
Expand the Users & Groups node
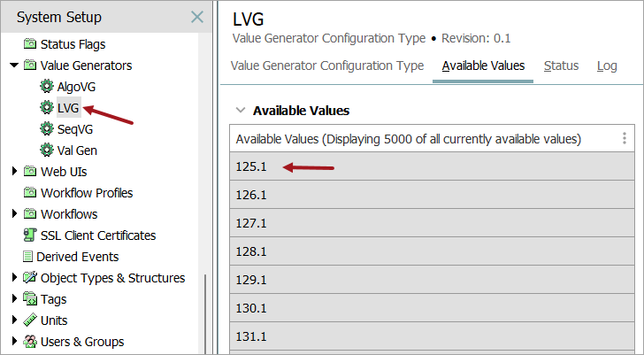point(14,342)
